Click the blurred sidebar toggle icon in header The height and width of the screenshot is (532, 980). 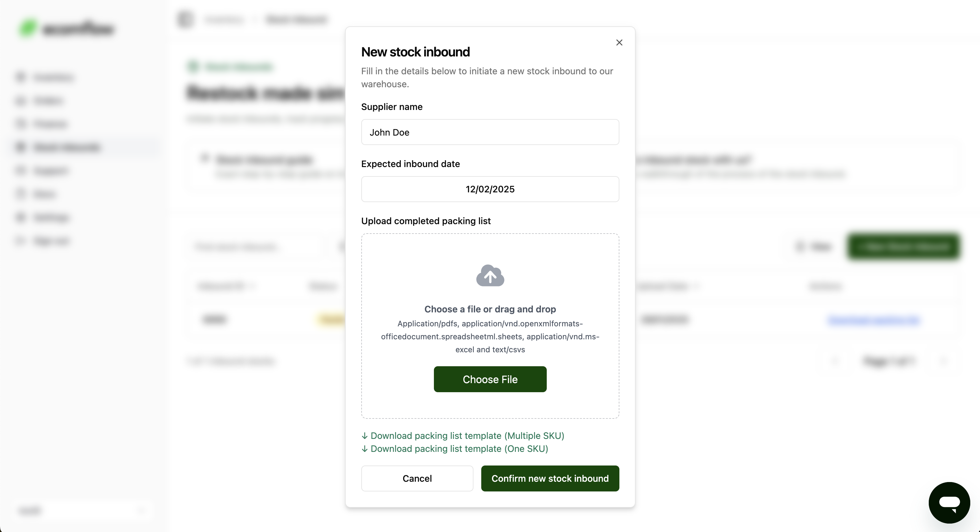(185, 19)
